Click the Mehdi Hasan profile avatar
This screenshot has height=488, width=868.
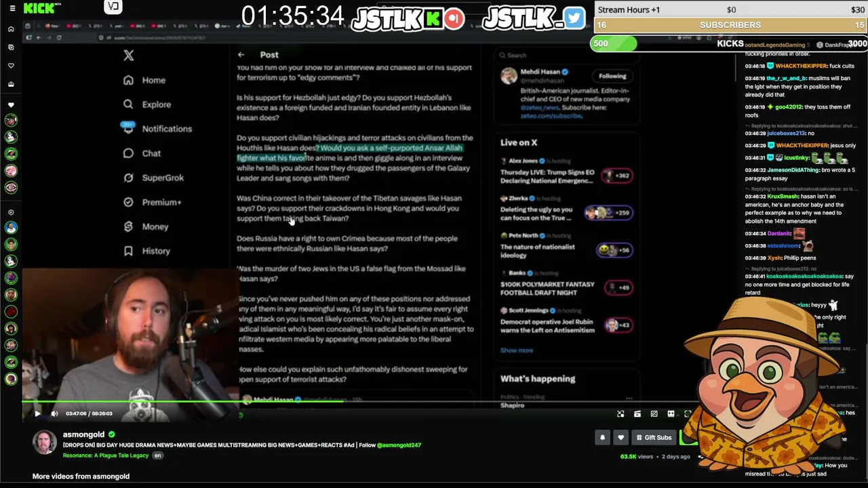[509, 76]
